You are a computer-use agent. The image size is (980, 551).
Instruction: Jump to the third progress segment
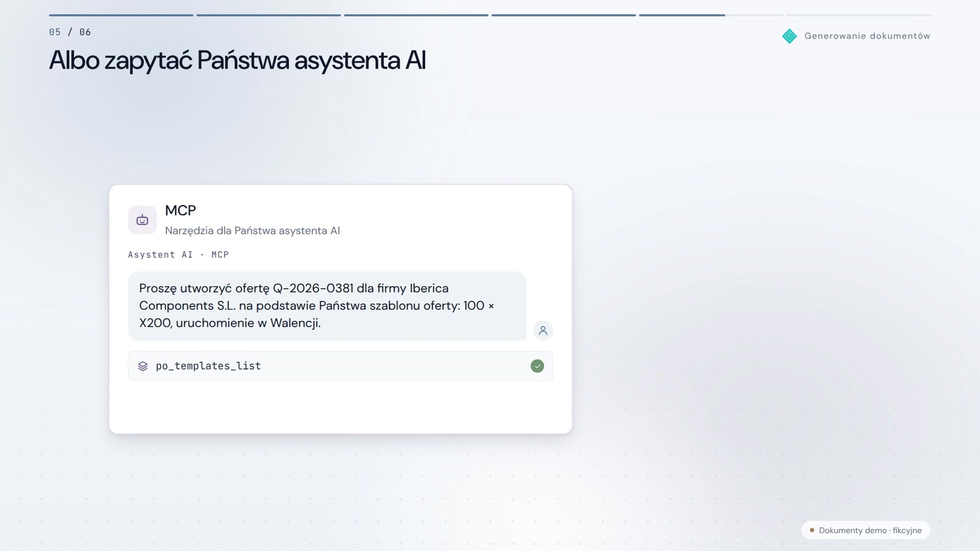[x=416, y=15]
